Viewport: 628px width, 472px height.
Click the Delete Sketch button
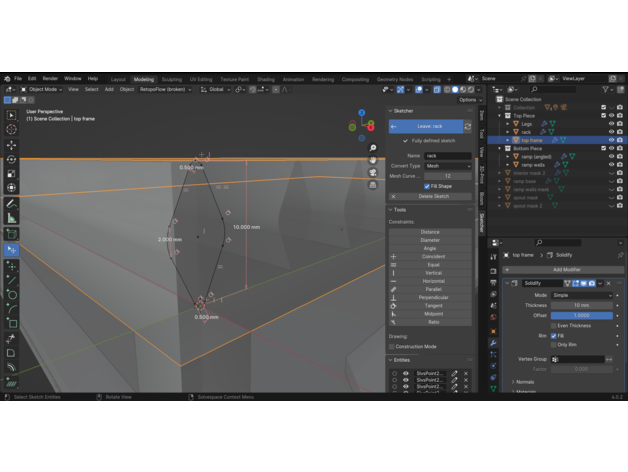433,196
